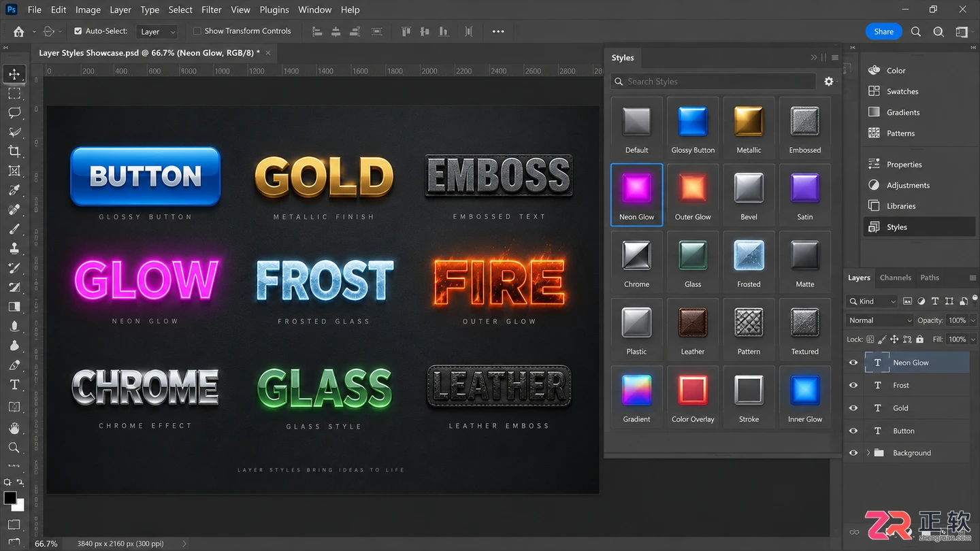This screenshot has width=980, height=551.
Task: Enable Show Transform Controls checkbox
Action: 197,31
